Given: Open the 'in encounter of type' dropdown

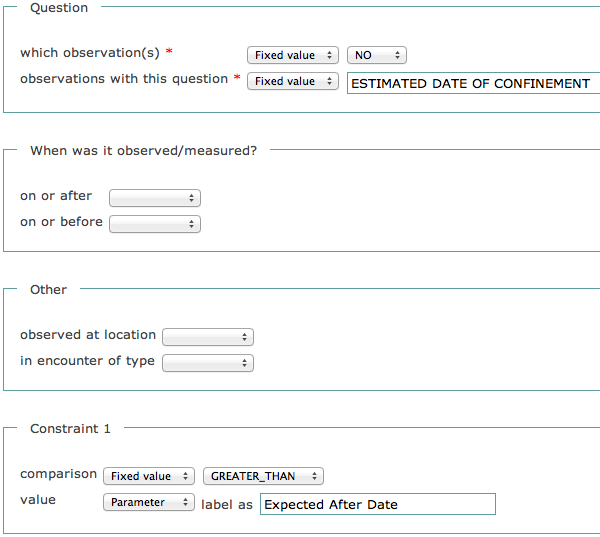Looking at the screenshot, I should click(207, 363).
